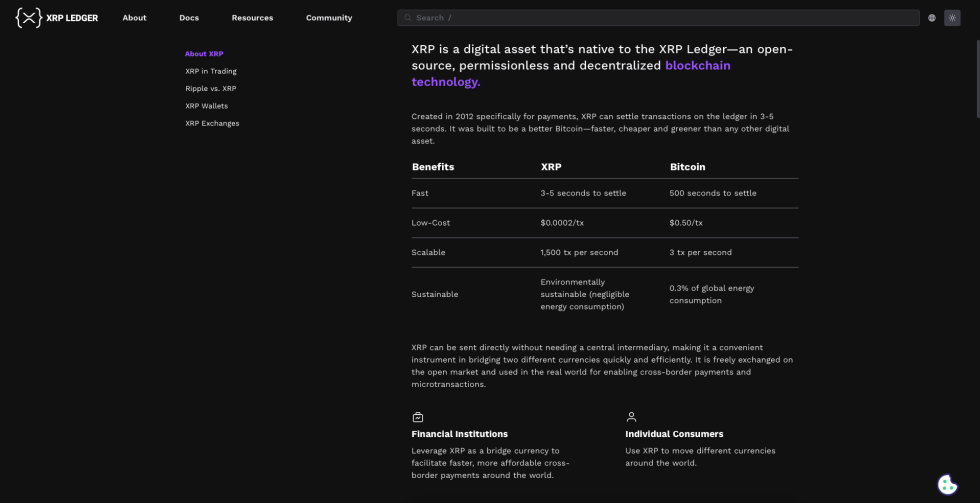Click the Financial Institutions briefcase icon
The height and width of the screenshot is (503, 980).
418,417
